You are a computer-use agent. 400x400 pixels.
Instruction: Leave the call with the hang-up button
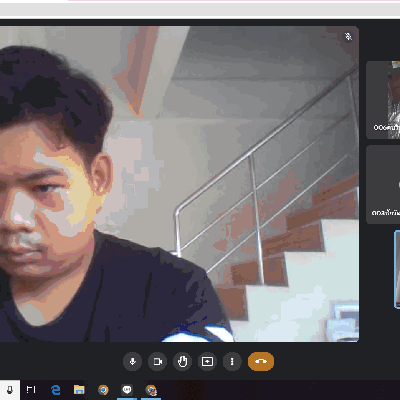(261, 362)
